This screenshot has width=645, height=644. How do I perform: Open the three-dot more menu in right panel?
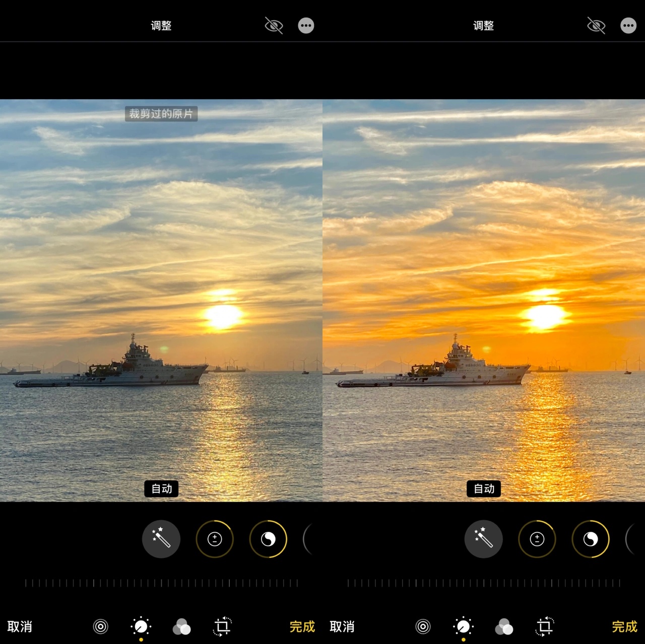coord(628,26)
